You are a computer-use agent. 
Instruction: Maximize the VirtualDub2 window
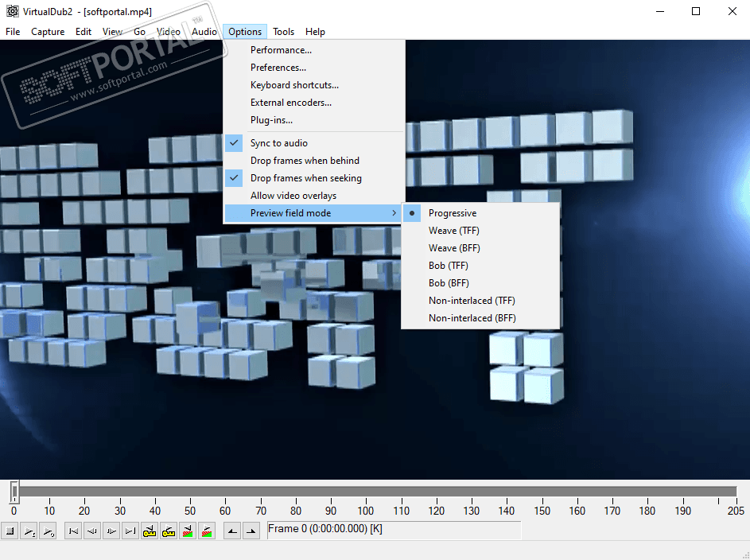pos(696,11)
